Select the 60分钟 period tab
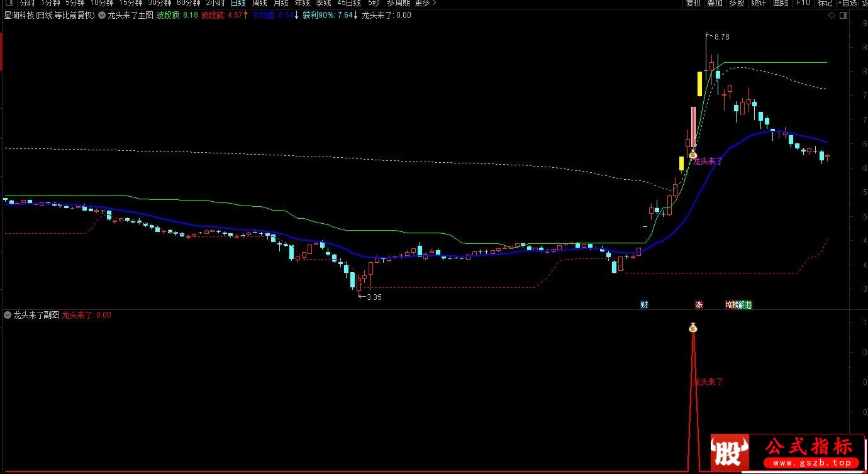This screenshot has height=474, width=868. [x=188, y=3]
